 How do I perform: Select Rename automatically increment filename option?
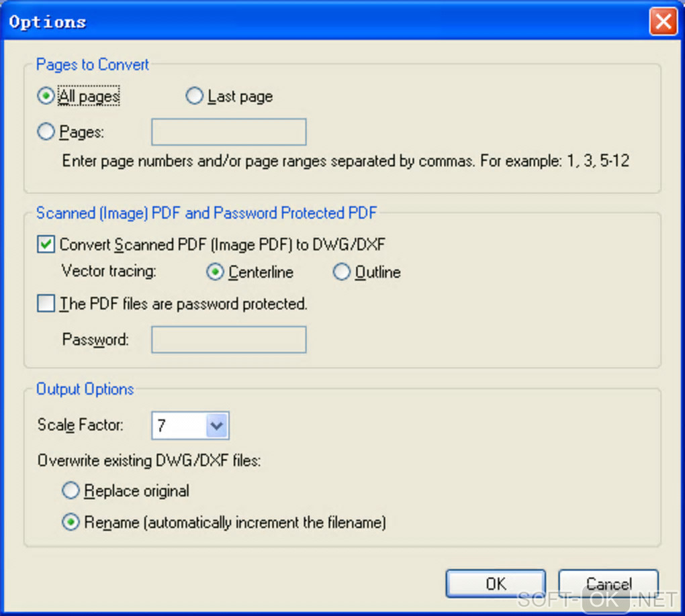point(71,522)
